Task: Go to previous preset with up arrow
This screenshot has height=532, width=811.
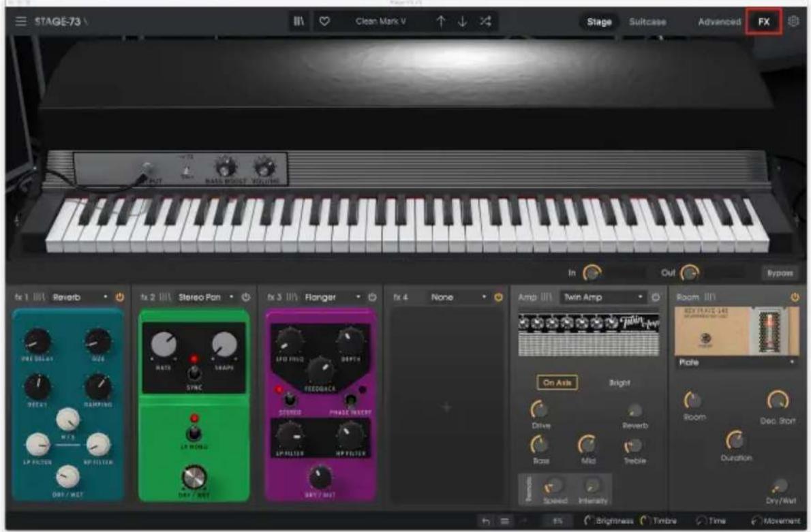Action: (441, 21)
